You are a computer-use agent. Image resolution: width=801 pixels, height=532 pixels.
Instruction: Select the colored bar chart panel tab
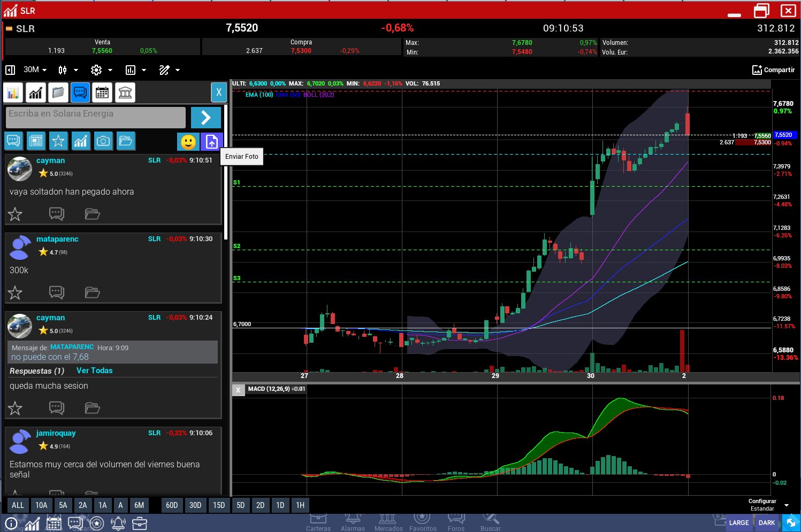(x=13, y=93)
